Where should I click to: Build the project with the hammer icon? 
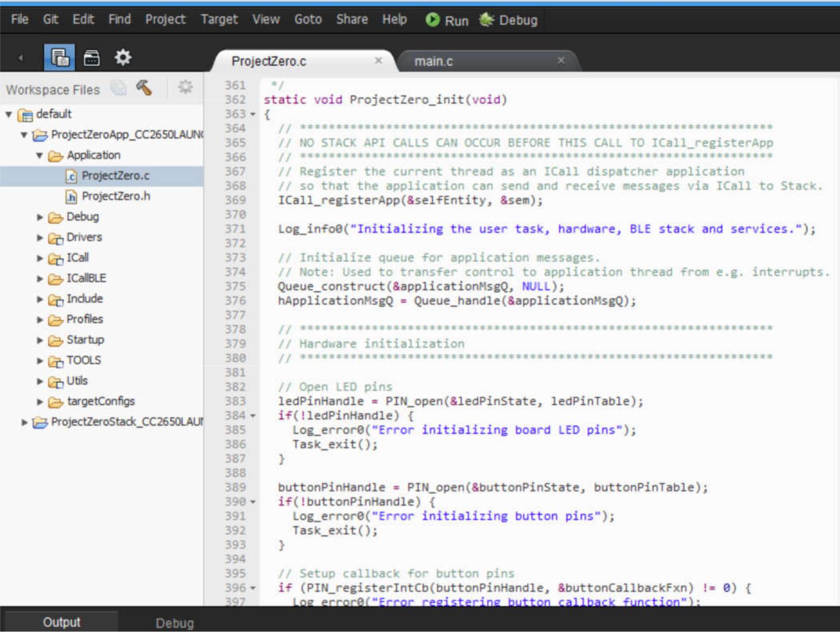coord(144,88)
